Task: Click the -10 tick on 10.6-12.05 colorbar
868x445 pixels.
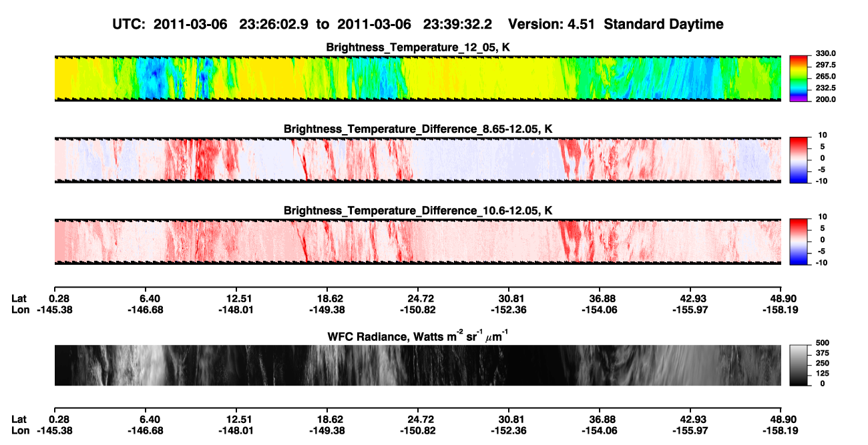Action: click(821, 262)
